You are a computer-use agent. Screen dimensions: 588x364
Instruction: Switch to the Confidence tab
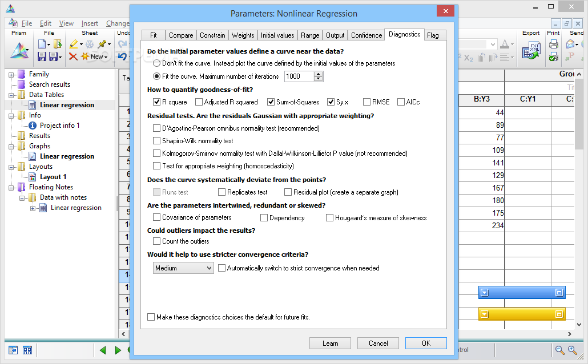(367, 35)
